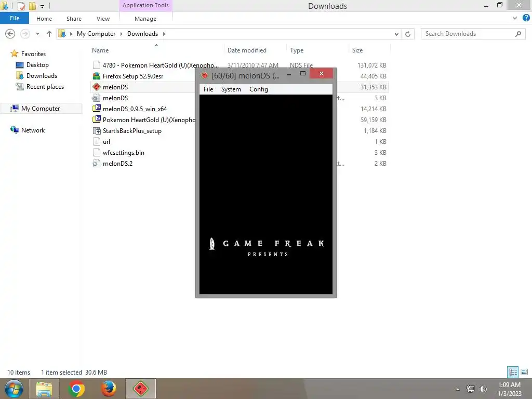Click the search magnifier icon
Image resolution: width=532 pixels, height=399 pixels.
(518, 34)
